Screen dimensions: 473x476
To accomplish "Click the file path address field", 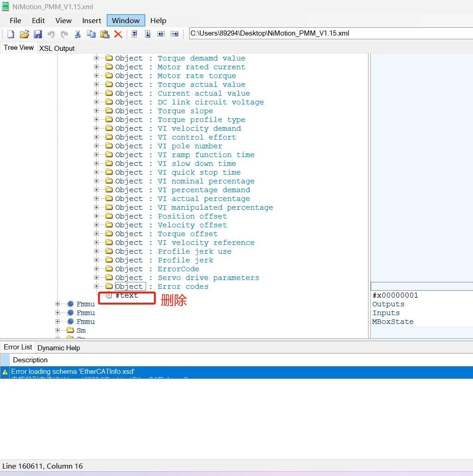I will 331,33.
